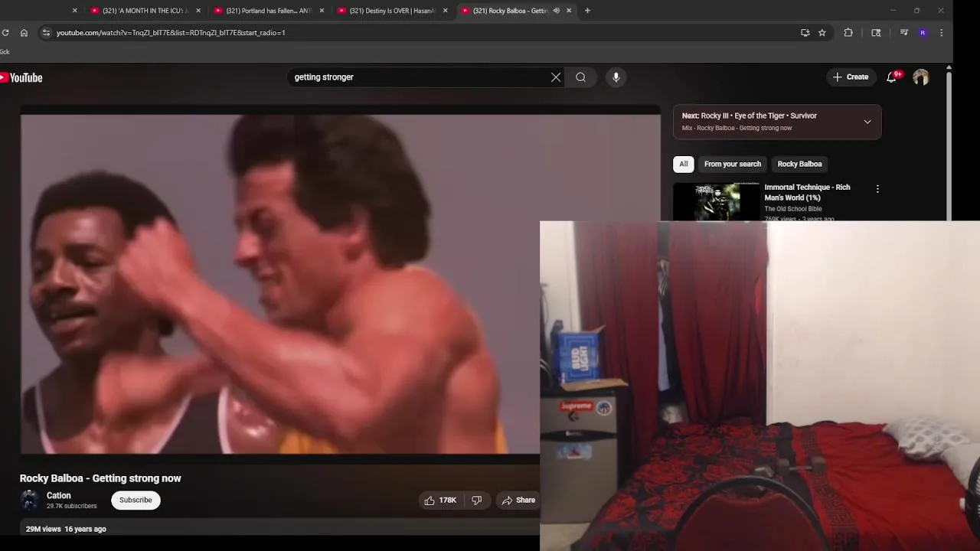Click the YouTube logo home link

click(x=21, y=77)
